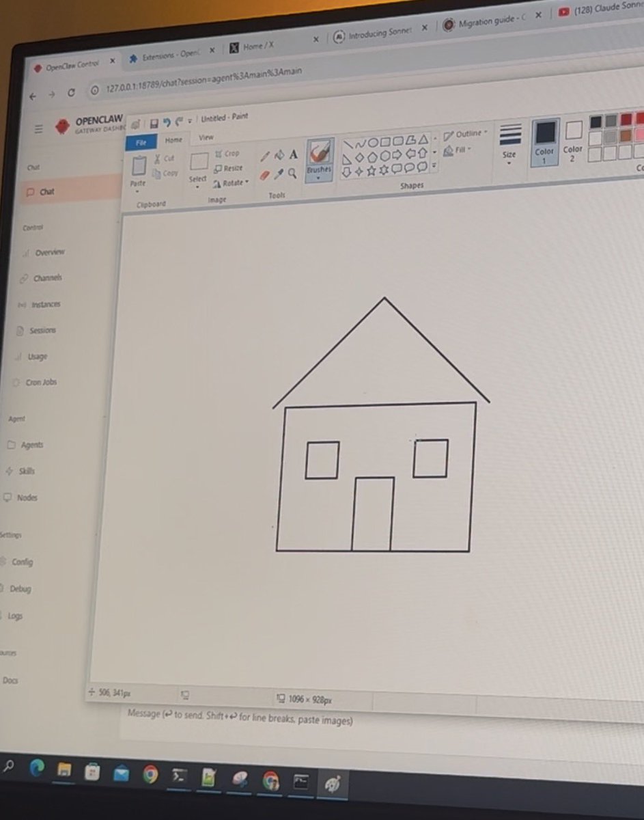Select the Color picker eyedropper tool
644x820 pixels.
(279, 174)
